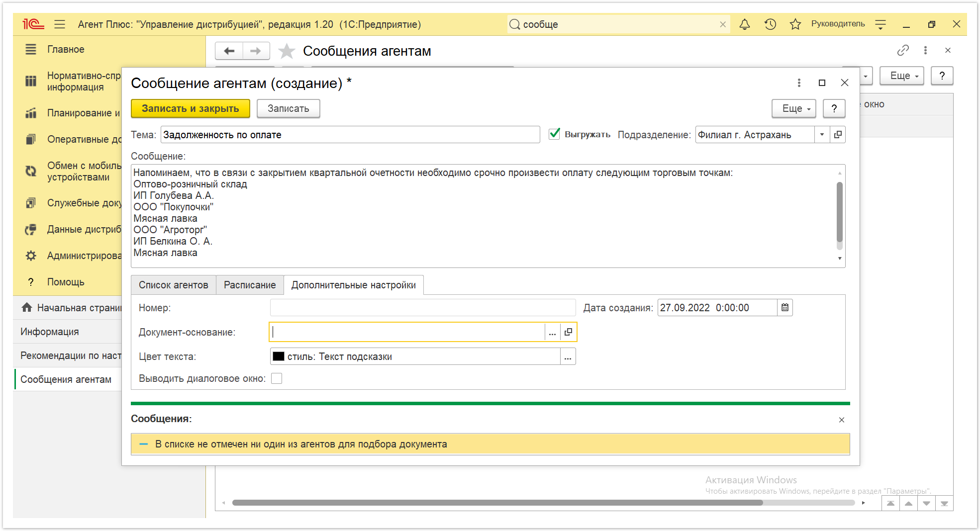Click ellipsis button of Цвет текста field
The width and height of the screenshot is (980, 531).
click(568, 356)
